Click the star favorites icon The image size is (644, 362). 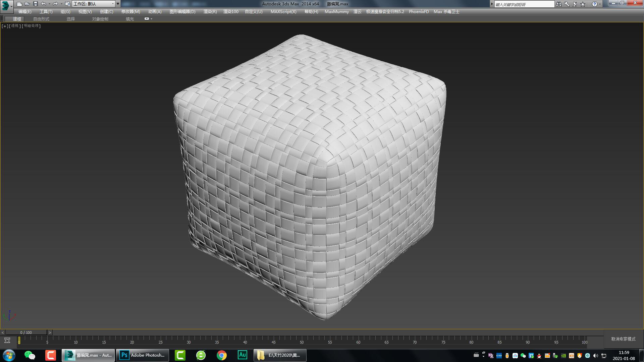pos(583,4)
